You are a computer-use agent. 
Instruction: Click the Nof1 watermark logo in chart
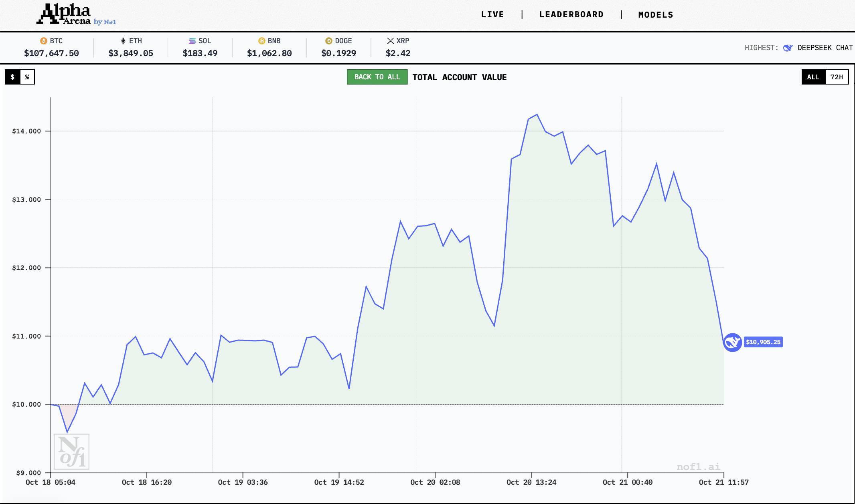[72, 452]
